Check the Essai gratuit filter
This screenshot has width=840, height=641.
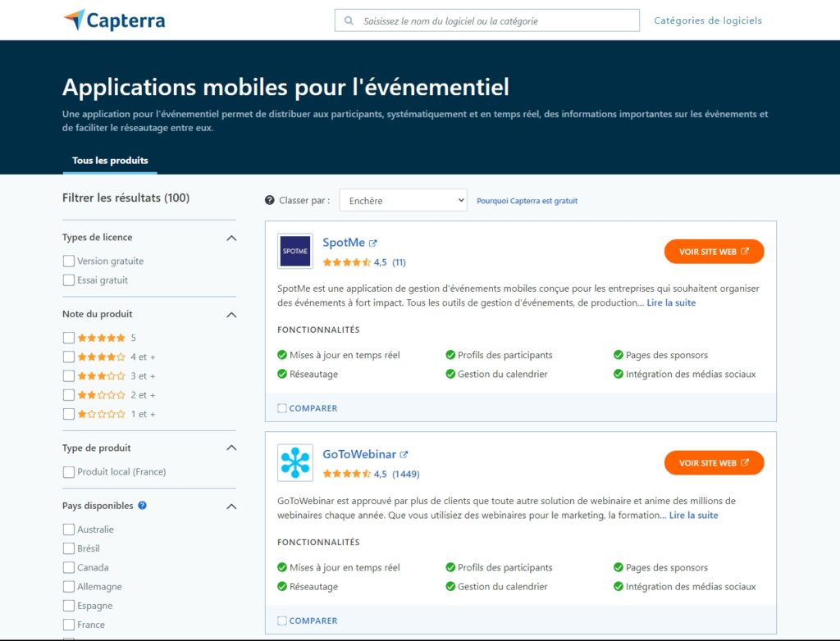tap(69, 280)
